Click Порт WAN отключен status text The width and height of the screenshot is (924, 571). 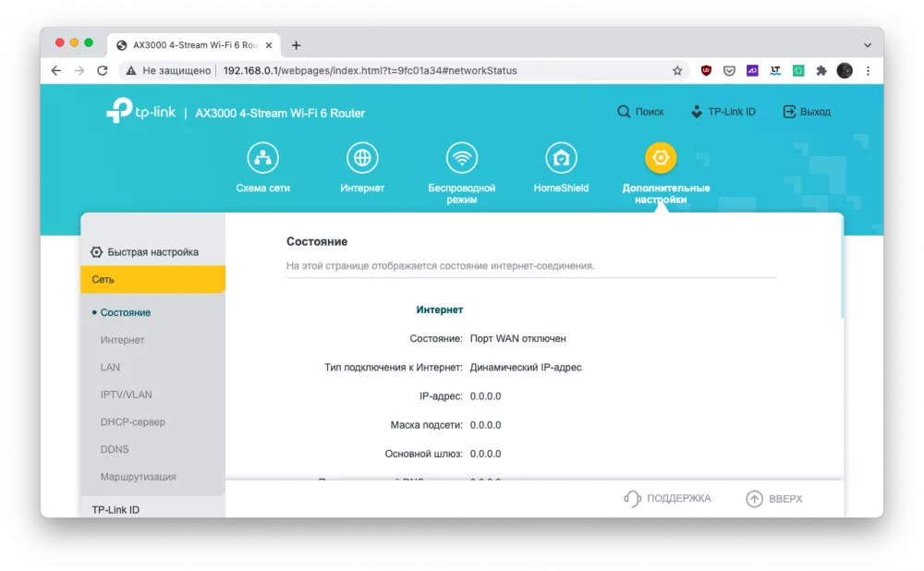(517, 339)
